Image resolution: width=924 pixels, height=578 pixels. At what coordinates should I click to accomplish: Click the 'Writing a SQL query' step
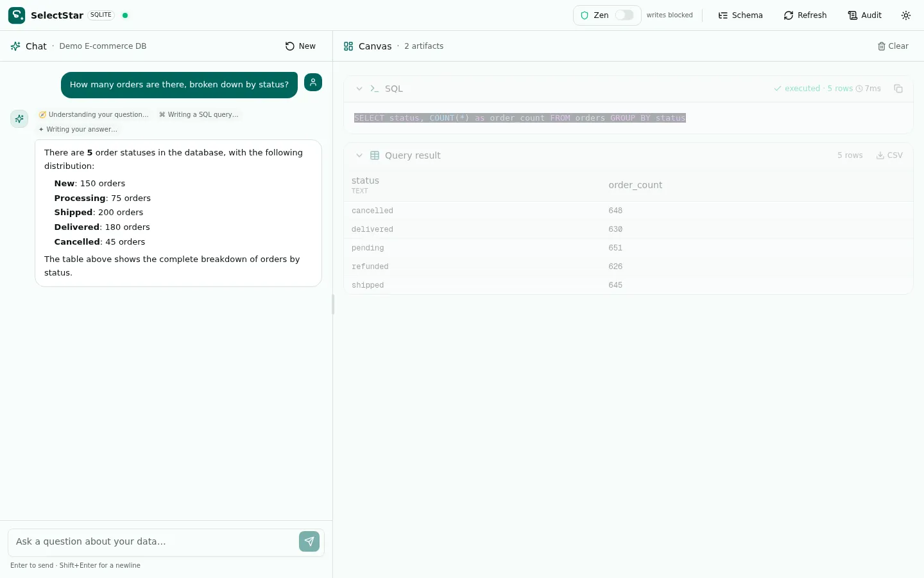(199, 114)
